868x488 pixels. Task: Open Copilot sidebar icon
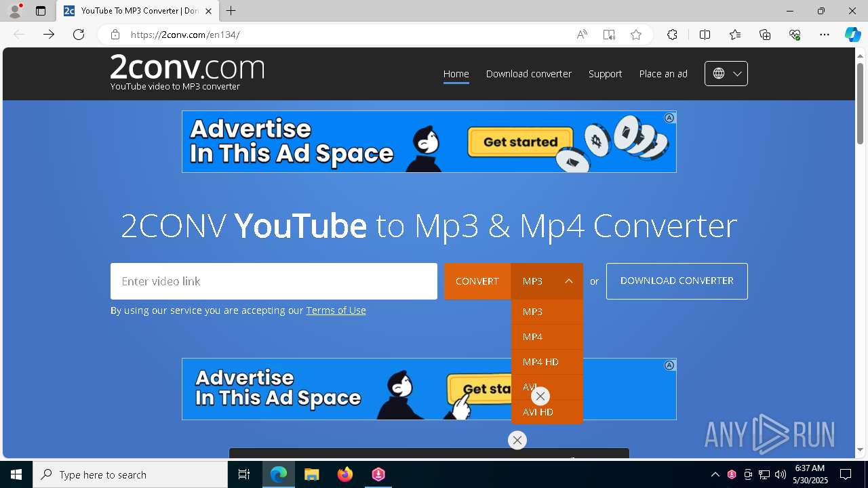[852, 35]
